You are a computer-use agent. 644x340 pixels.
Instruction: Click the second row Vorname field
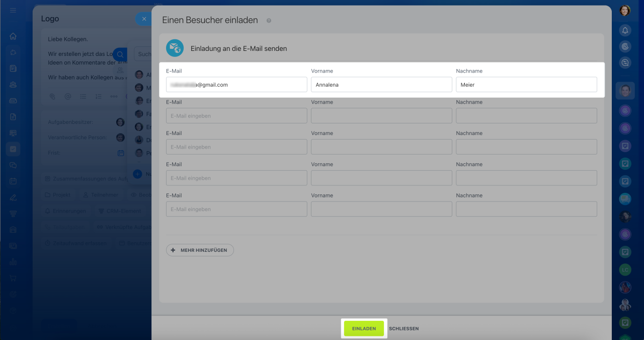[x=381, y=116]
